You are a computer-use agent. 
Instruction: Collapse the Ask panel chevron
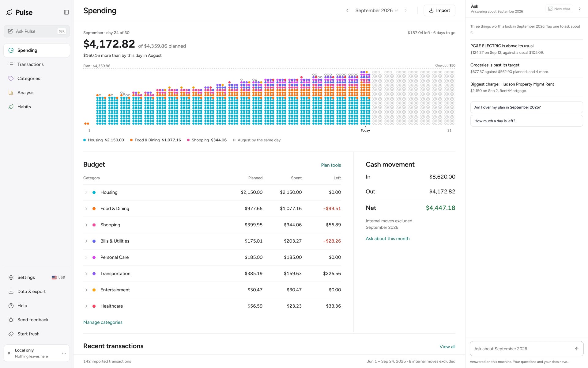tap(580, 9)
